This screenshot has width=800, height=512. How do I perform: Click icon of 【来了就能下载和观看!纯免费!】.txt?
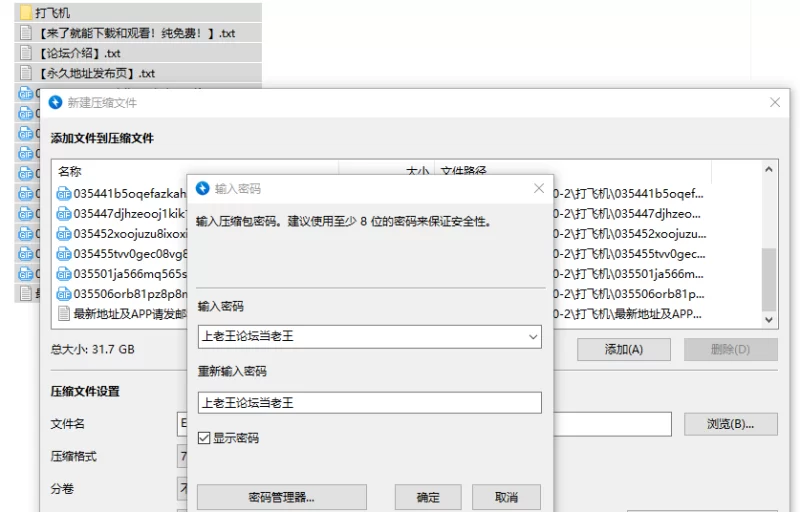(26, 33)
